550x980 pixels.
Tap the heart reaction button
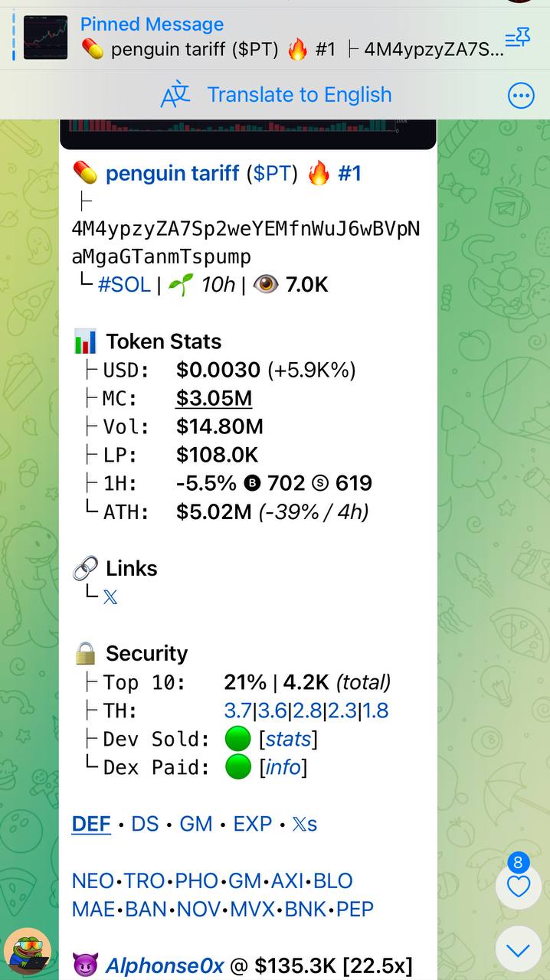tap(519, 887)
